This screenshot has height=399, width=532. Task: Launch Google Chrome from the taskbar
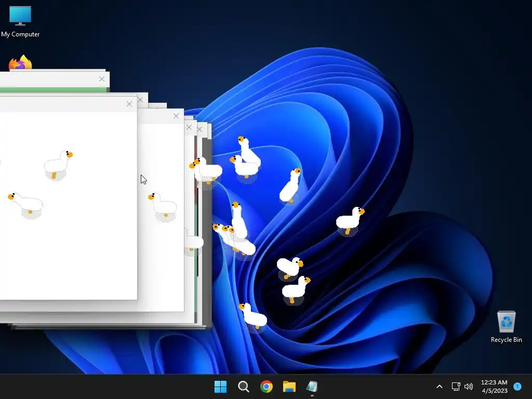point(267,387)
